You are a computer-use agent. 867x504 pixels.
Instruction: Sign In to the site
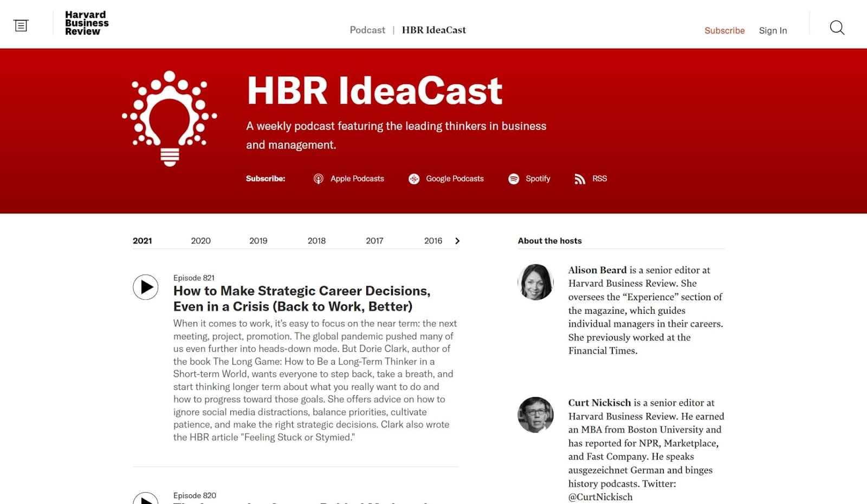tap(773, 31)
